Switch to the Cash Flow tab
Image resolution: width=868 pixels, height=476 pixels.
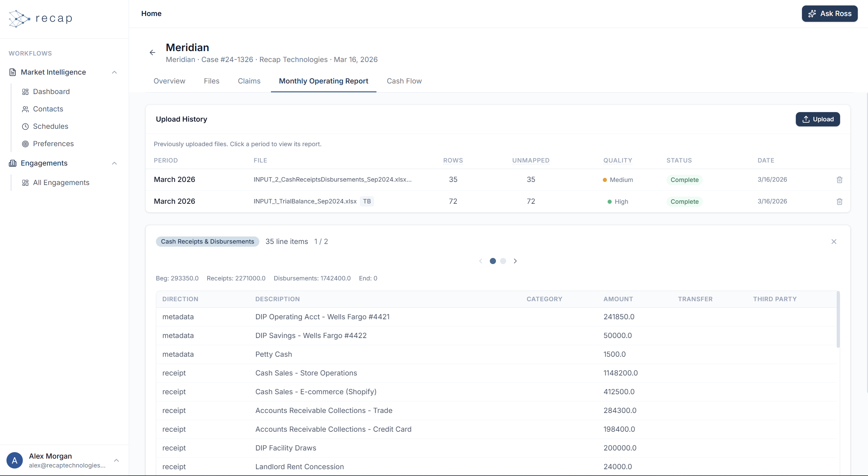(404, 81)
